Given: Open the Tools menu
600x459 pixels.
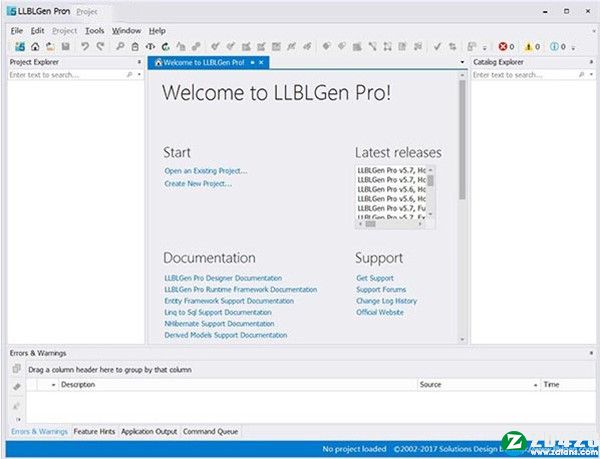Looking at the screenshot, I should pyautogui.click(x=95, y=31).
